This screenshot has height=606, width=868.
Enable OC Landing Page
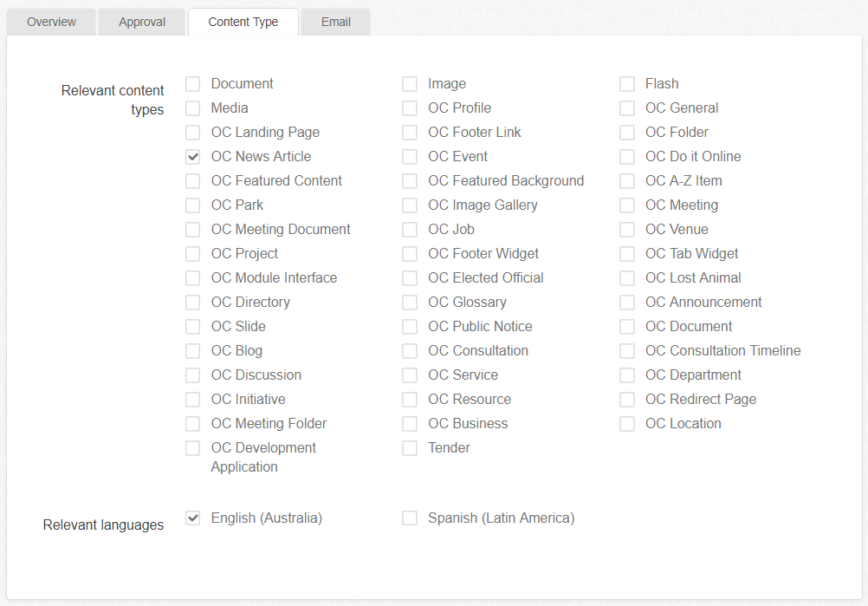point(192,132)
